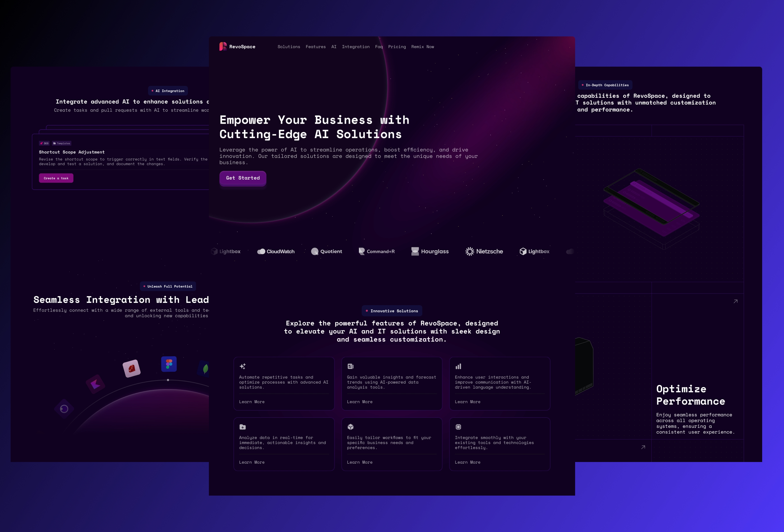784x532 pixels.
Task: Click the language understanding bar chart icon
Action: pos(458,366)
